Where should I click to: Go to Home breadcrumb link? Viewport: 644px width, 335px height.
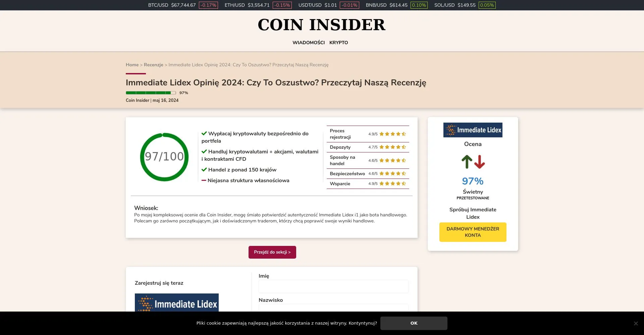132,65
